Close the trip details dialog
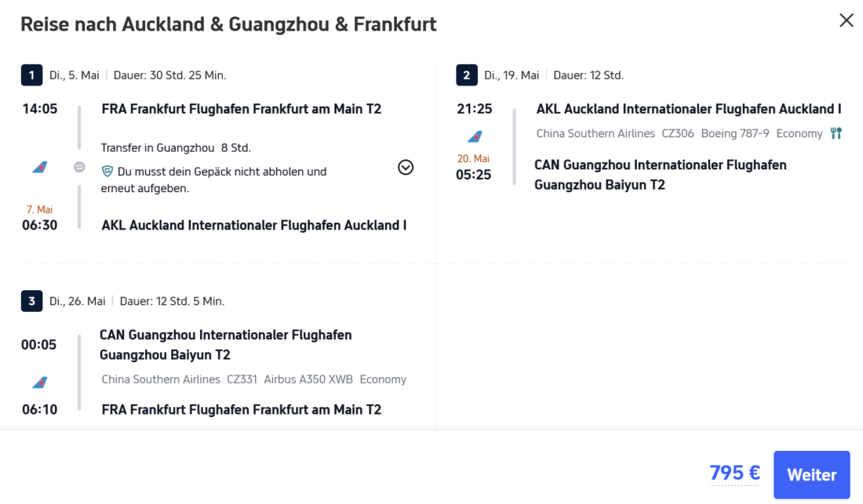The height and width of the screenshot is (504, 863). 847,21
